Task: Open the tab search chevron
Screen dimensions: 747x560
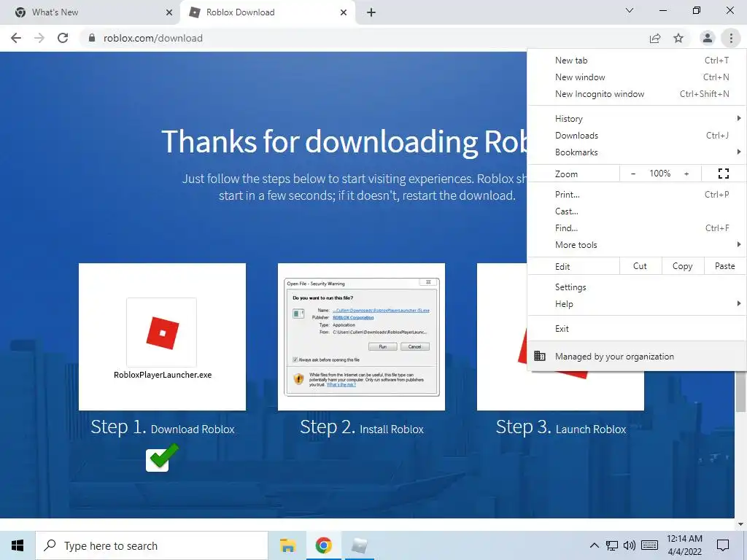Action: tap(630, 10)
